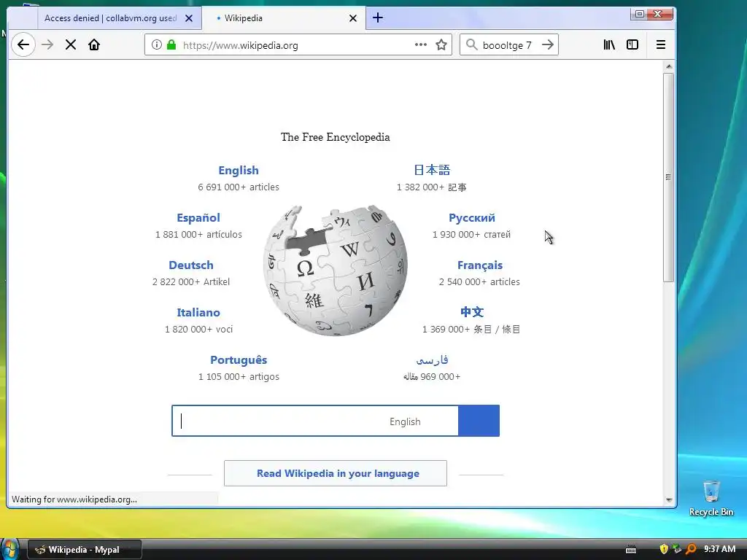The height and width of the screenshot is (560, 747).
Task: Click the forward arrow navigation button
Action: click(x=47, y=44)
